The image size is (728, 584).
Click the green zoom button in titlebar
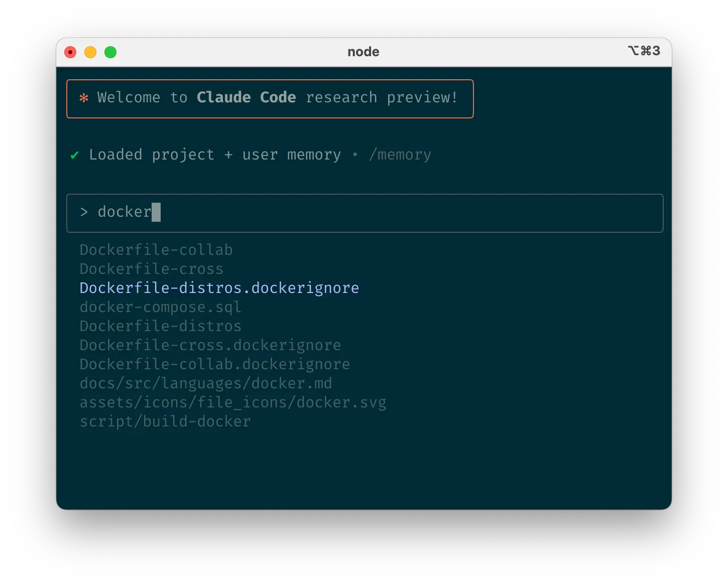tap(110, 52)
